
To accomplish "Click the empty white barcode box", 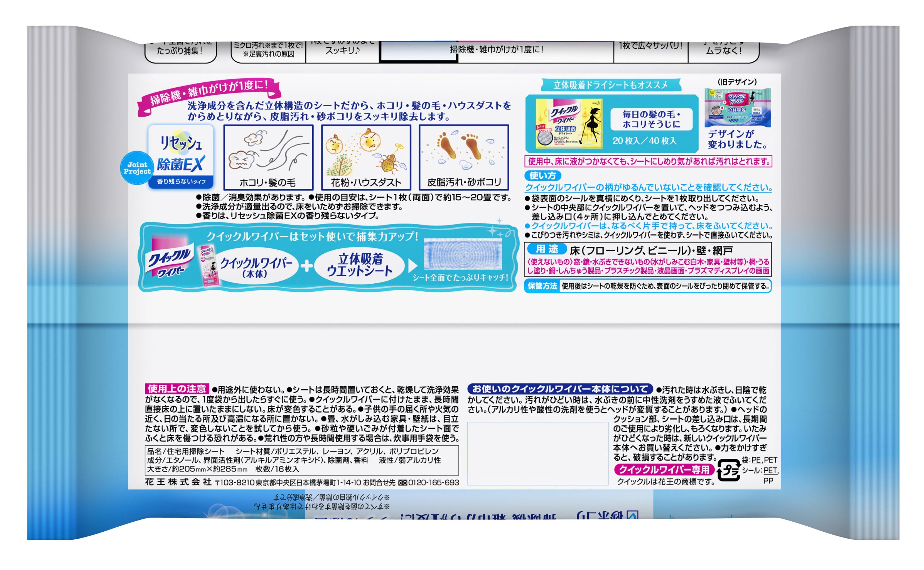I will tap(537, 453).
